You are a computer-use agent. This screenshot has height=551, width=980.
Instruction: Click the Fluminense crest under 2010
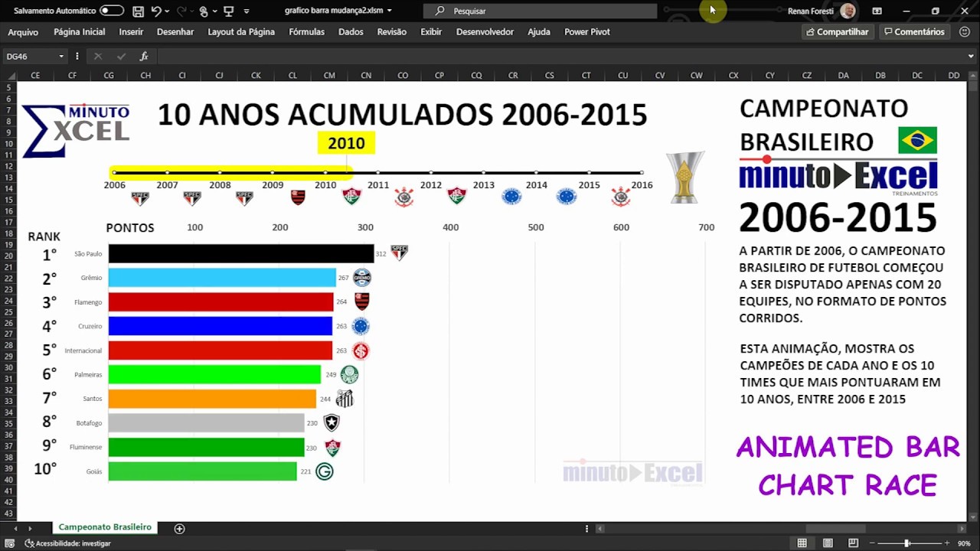[x=351, y=197]
